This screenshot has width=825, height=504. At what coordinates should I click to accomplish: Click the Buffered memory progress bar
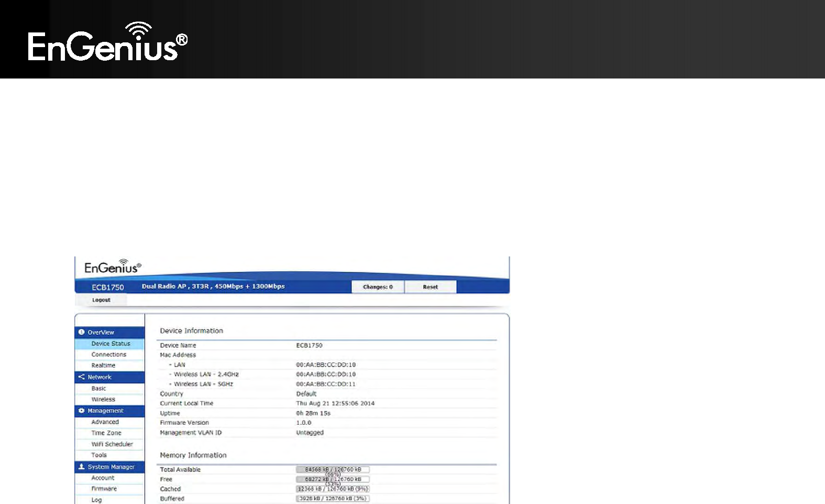[x=333, y=499]
